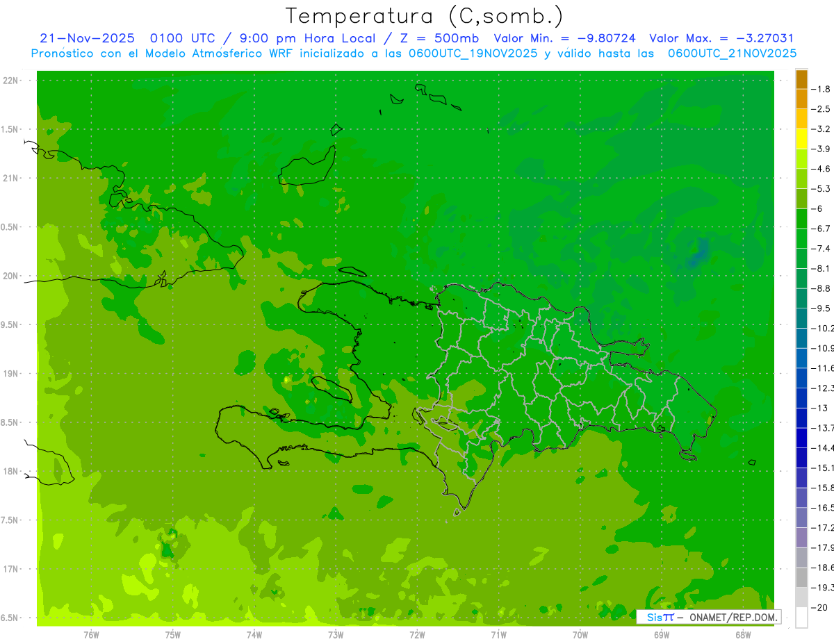The height and width of the screenshot is (644, 834).
Task: Click the '72W' longitude label
Action: click(x=417, y=635)
